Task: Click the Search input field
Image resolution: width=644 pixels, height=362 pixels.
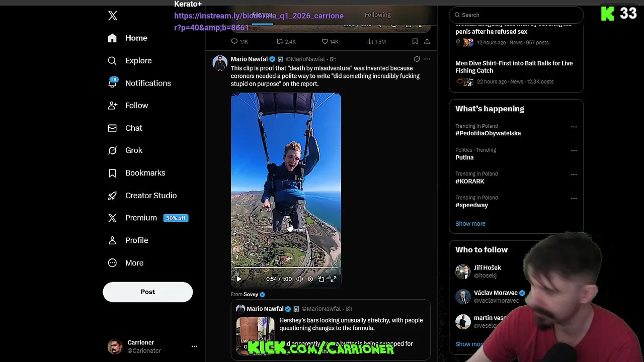Action: click(516, 15)
